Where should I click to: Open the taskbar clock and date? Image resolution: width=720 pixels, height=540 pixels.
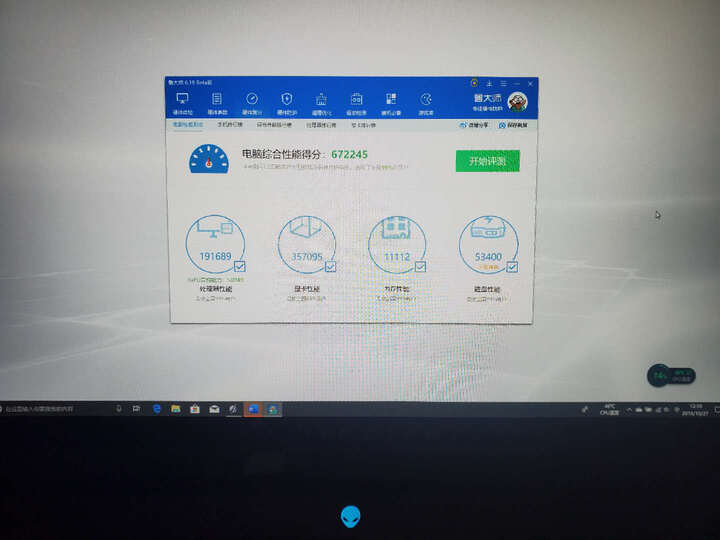(696, 410)
